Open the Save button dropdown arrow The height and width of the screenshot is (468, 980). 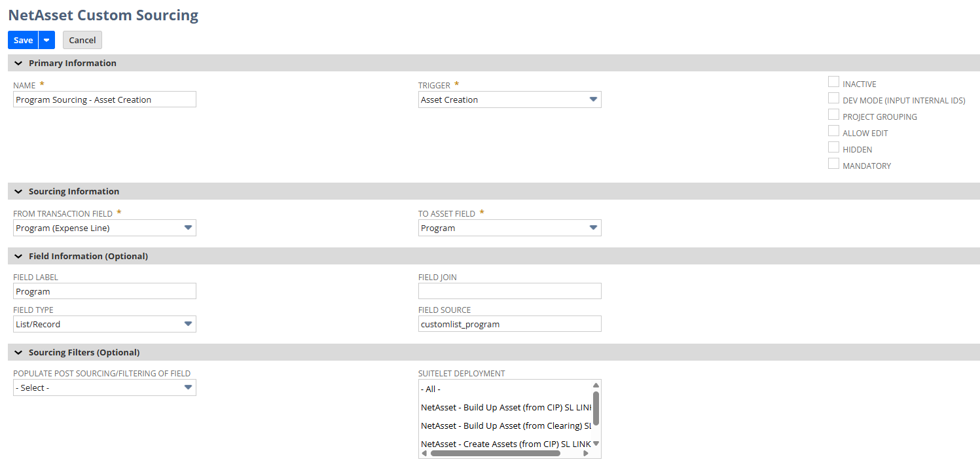click(46, 40)
